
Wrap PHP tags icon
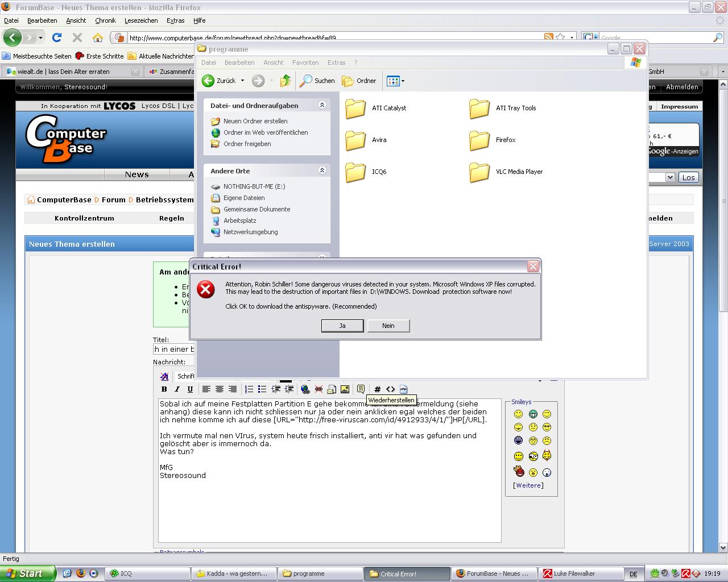click(403, 389)
